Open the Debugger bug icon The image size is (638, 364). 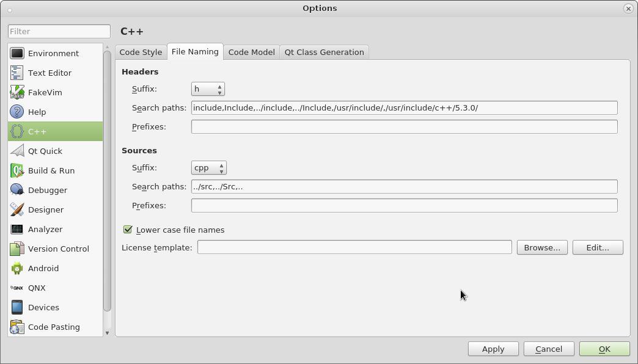click(x=17, y=190)
